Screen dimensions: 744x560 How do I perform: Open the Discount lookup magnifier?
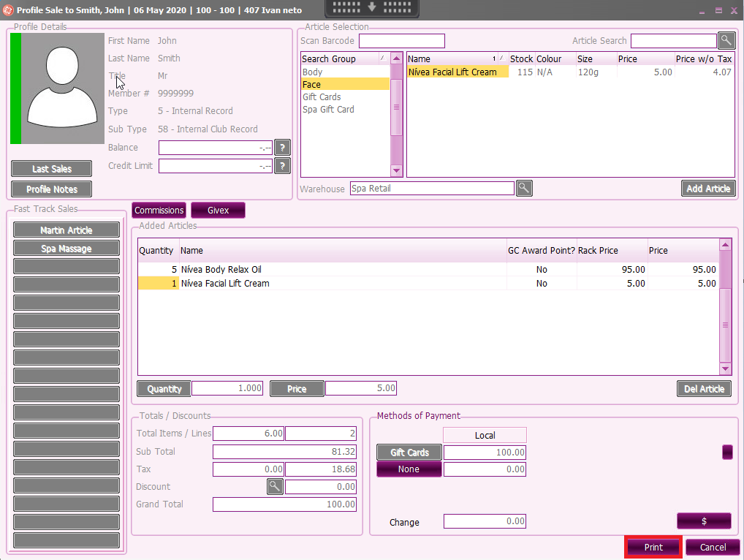coord(276,486)
